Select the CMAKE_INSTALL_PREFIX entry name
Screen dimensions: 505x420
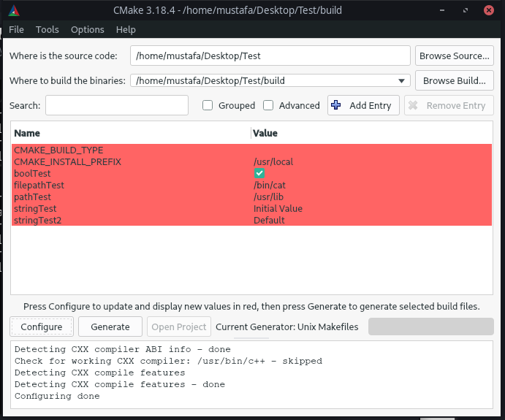tap(67, 161)
